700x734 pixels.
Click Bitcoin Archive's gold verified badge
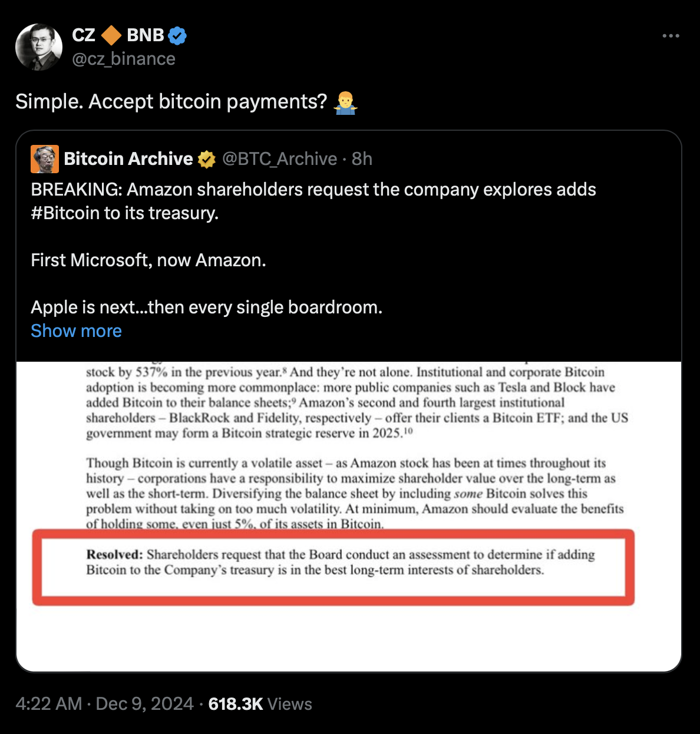(x=207, y=159)
